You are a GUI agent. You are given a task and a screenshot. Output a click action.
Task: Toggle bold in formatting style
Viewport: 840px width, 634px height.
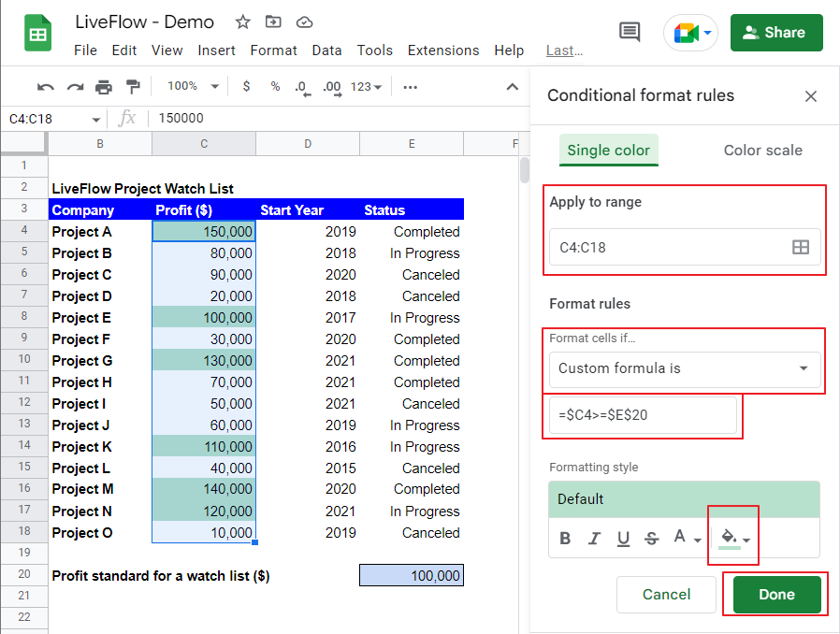coord(565,538)
